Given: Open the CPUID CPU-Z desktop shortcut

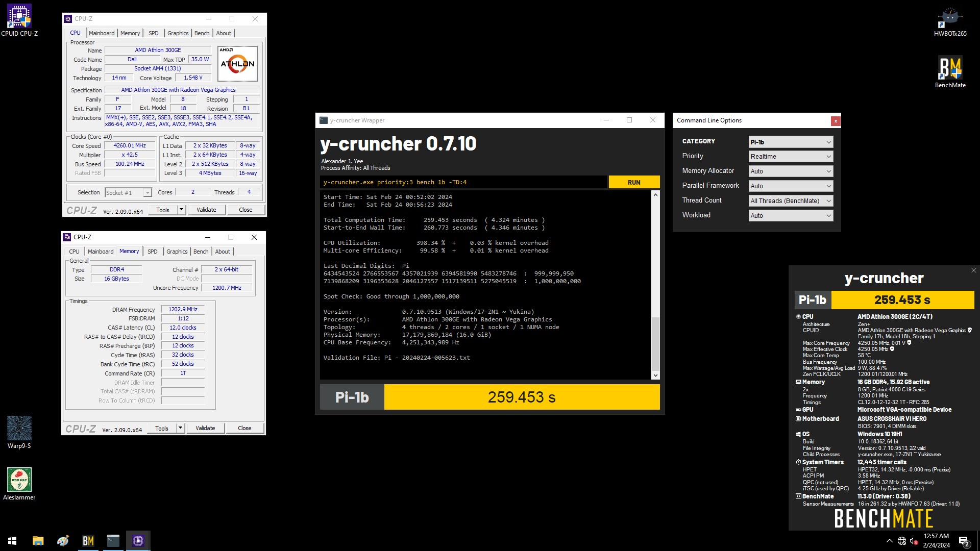Looking at the screenshot, I should 19,20.
